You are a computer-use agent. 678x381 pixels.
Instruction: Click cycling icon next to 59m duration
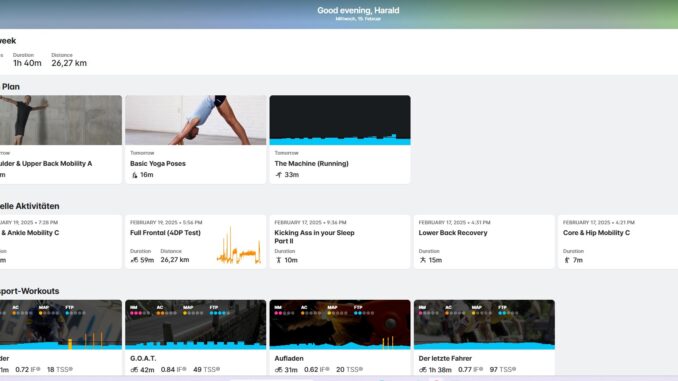[x=134, y=260]
